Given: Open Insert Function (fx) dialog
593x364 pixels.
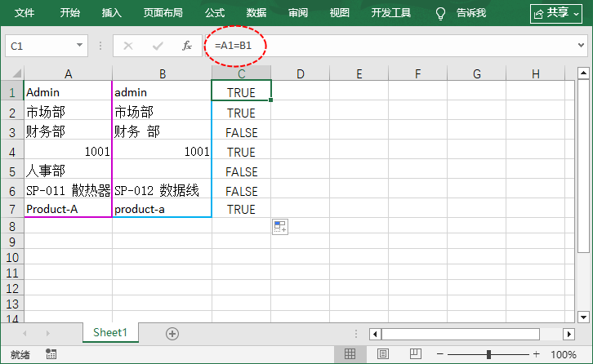Looking at the screenshot, I should [x=187, y=47].
